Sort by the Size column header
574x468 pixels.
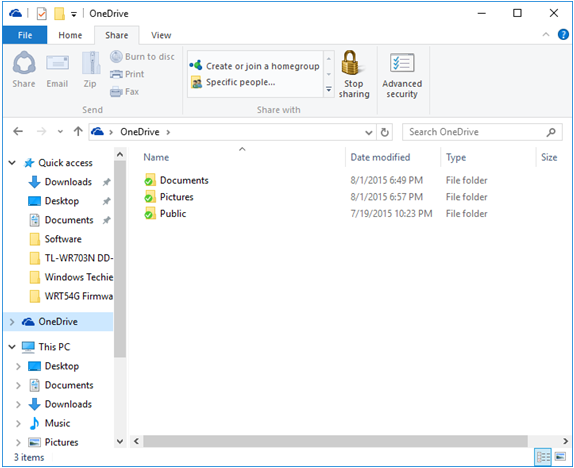[x=549, y=157]
